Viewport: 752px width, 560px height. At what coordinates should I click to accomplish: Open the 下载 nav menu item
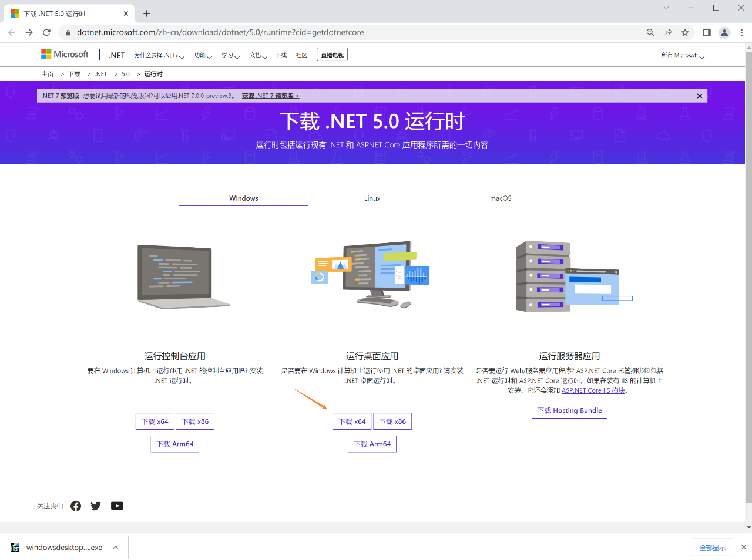281,55
